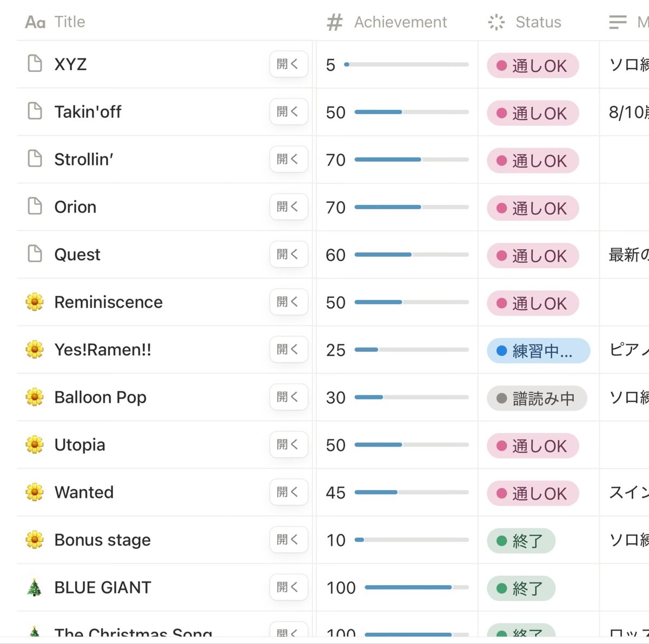Change the 通しOK status of Quest

coord(533,256)
